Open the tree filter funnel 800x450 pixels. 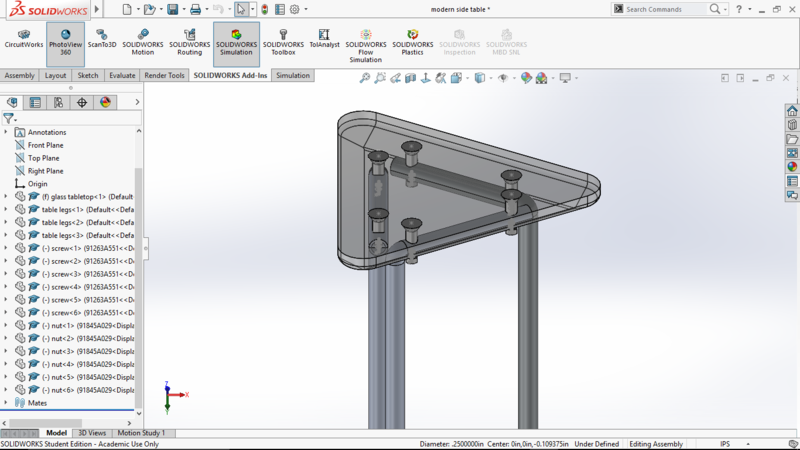point(9,119)
